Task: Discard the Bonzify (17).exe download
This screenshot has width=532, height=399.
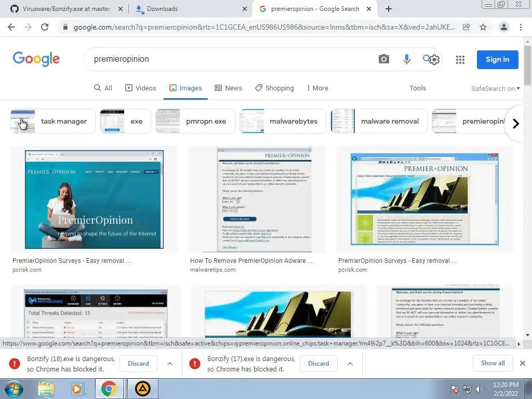Action: pyautogui.click(x=318, y=363)
